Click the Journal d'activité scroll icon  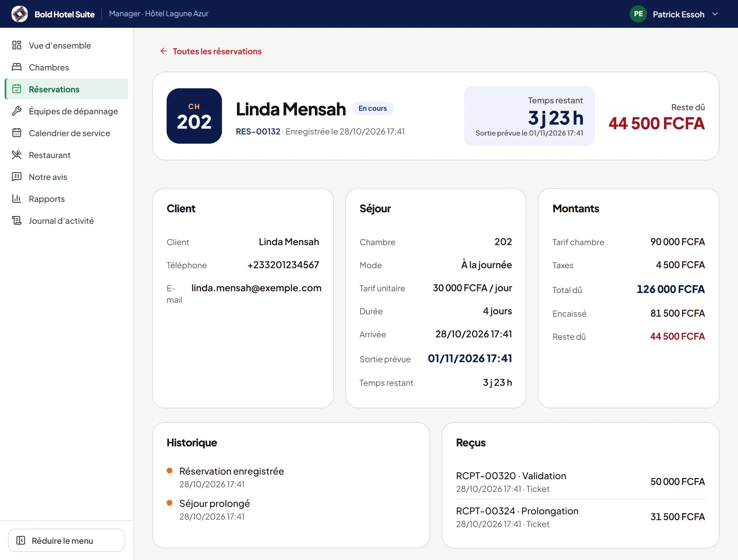pos(17,221)
